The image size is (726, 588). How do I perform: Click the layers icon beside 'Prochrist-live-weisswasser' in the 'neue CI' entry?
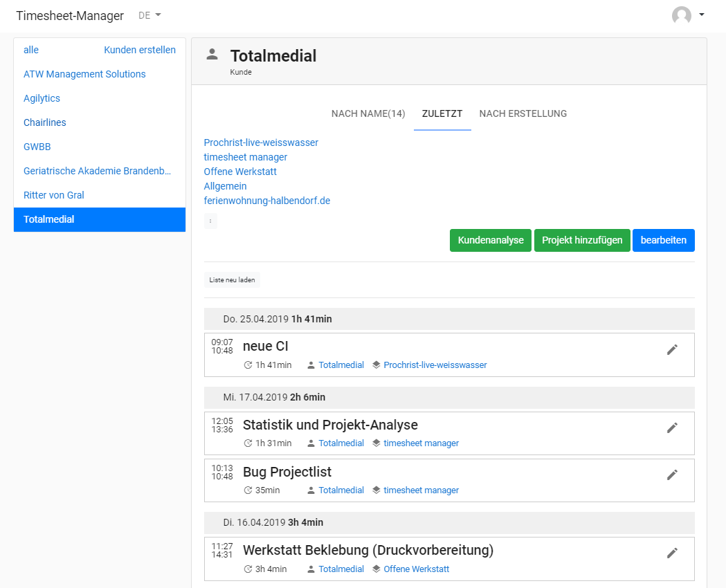coord(376,365)
